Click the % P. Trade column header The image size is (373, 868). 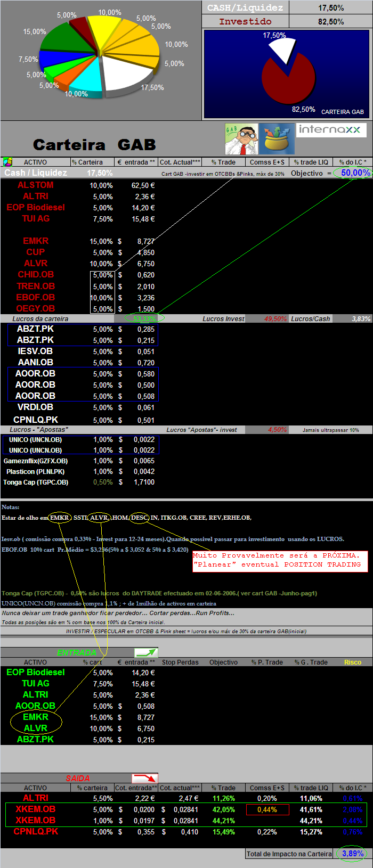(267, 662)
